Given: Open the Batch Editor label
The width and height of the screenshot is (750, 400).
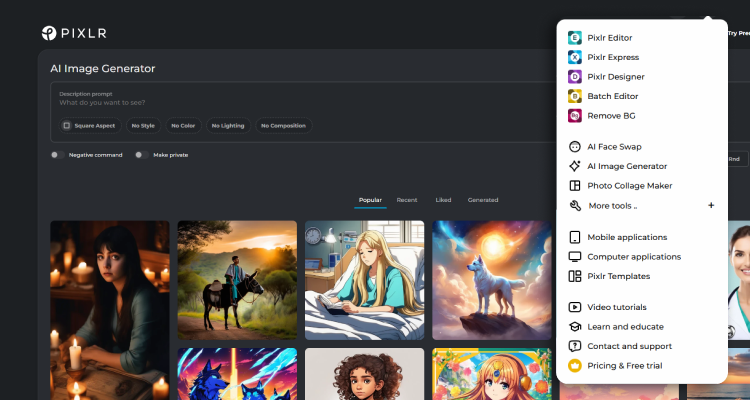Looking at the screenshot, I should point(613,96).
